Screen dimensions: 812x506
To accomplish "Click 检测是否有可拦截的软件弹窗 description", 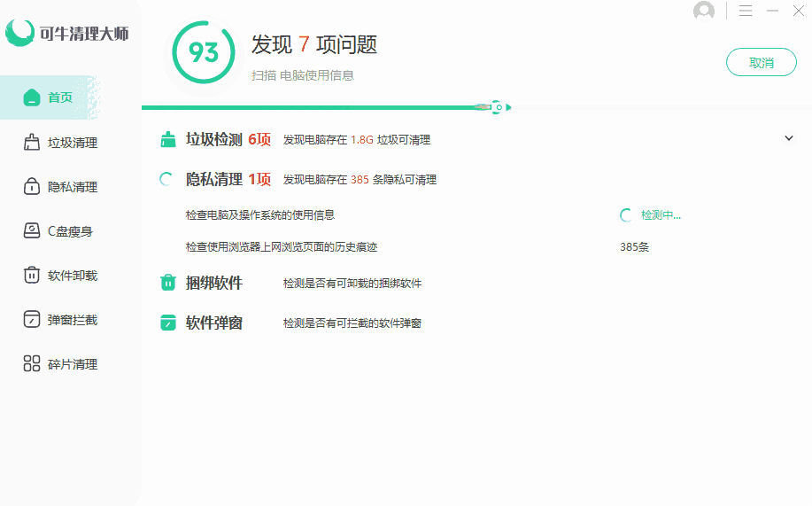I will (352, 323).
